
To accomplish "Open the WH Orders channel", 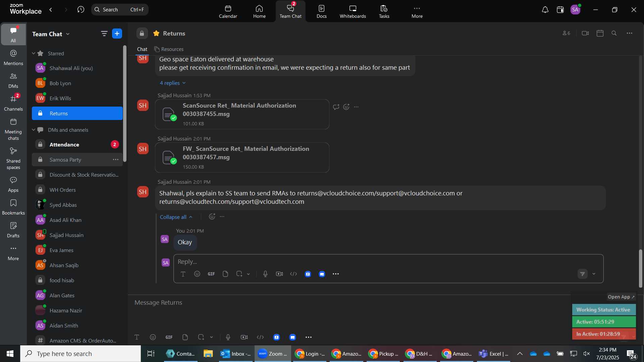I will coord(77,190).
